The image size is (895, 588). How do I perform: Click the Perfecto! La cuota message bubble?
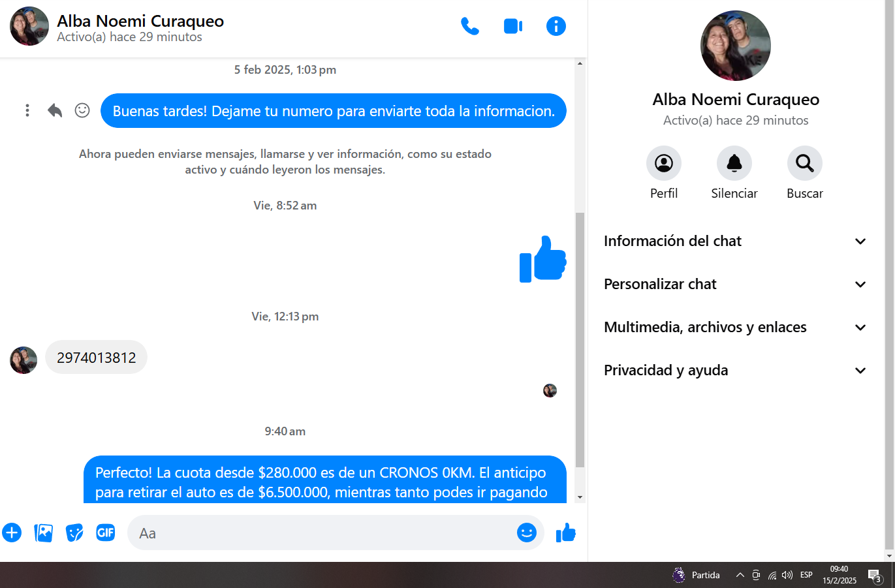325,480
